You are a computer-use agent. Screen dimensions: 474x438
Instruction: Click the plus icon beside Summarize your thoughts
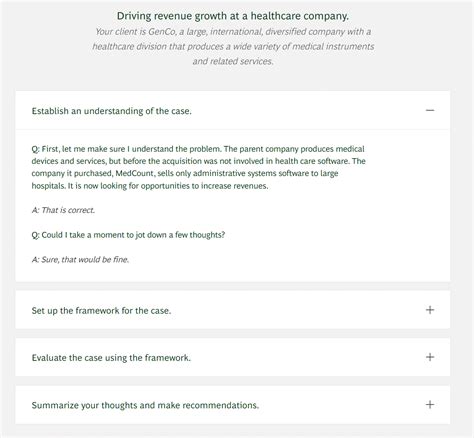(x=430, y=404)
